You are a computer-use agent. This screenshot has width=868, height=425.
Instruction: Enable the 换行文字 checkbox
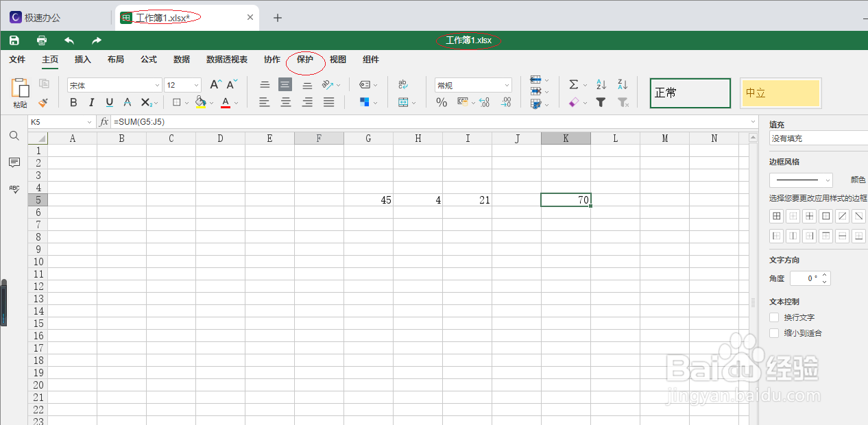773,317
